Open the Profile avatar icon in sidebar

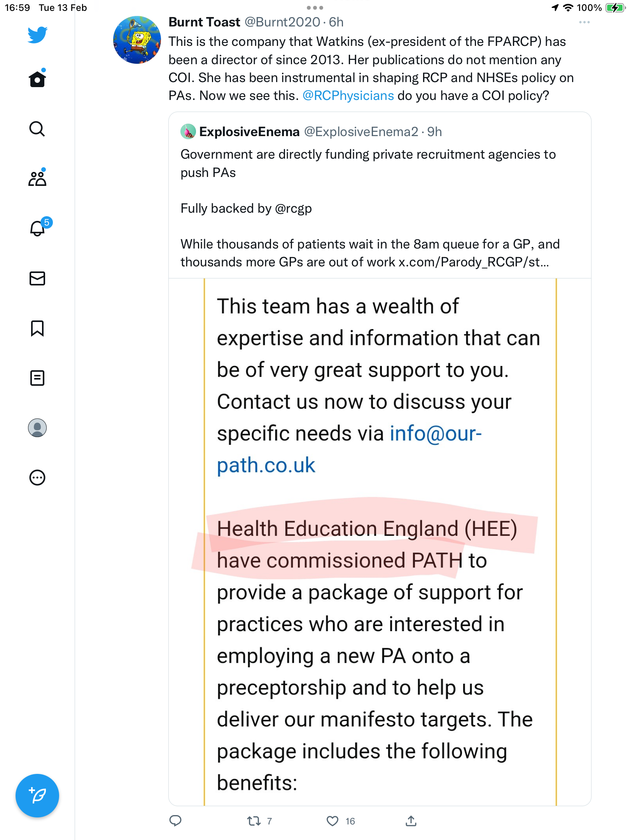click(37, 428)
